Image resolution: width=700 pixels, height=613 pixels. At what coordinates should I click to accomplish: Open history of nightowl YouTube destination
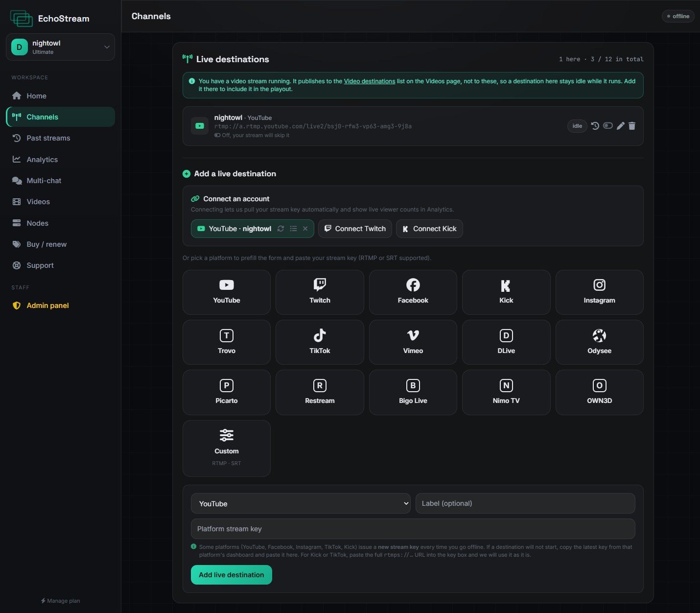click(595, 126)
